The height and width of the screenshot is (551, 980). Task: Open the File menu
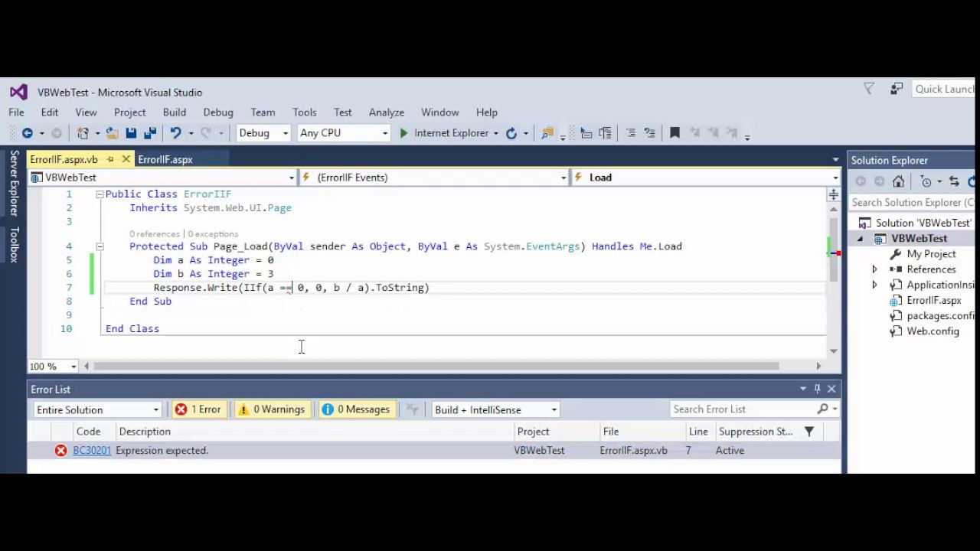[16, 112]
